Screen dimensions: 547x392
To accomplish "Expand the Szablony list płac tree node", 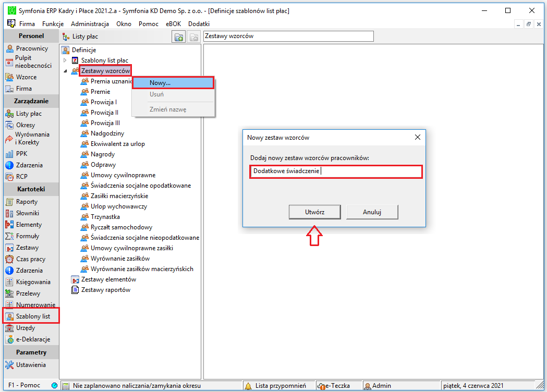I will click(65, 60).
